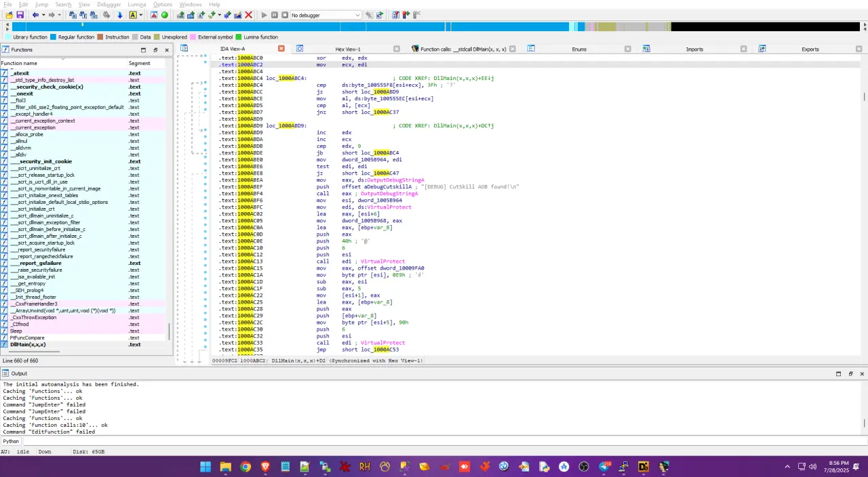Jump back with the left arrow icon

35,15
